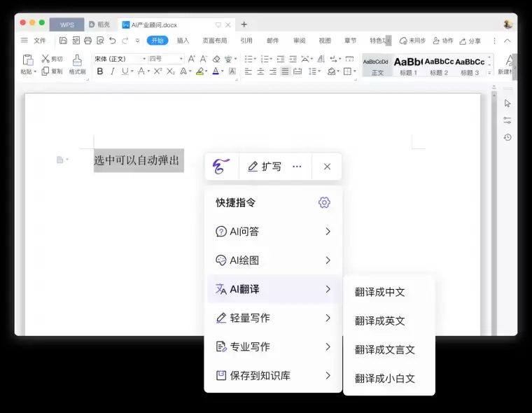Open quick command settings gear
Image resolution: width=532 pixels, height=413 pixels.
(323, 202)
